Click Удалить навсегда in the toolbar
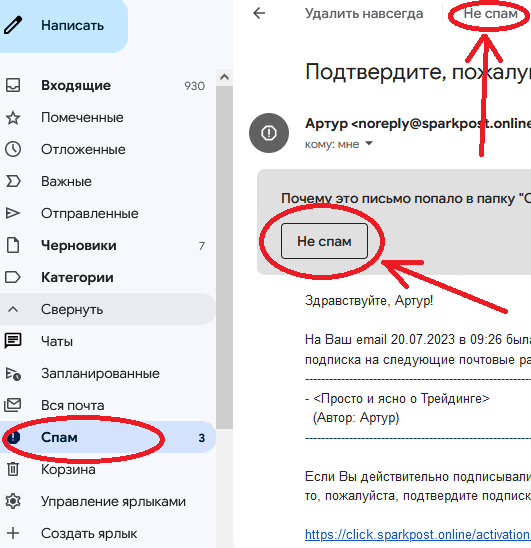The image size is (531, 548). click(x=364, y=14)
